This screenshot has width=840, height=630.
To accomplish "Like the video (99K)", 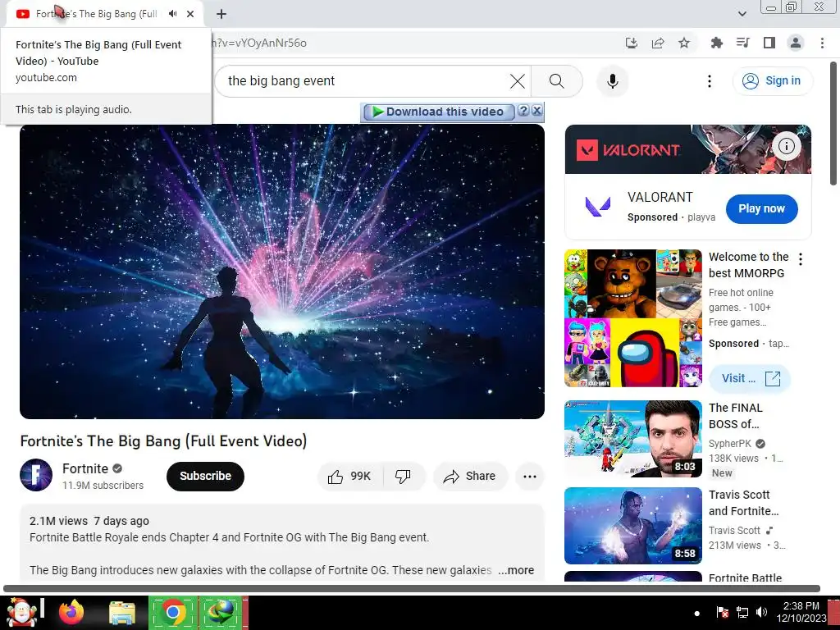I will pyautogui.click(x=351, y=477).
